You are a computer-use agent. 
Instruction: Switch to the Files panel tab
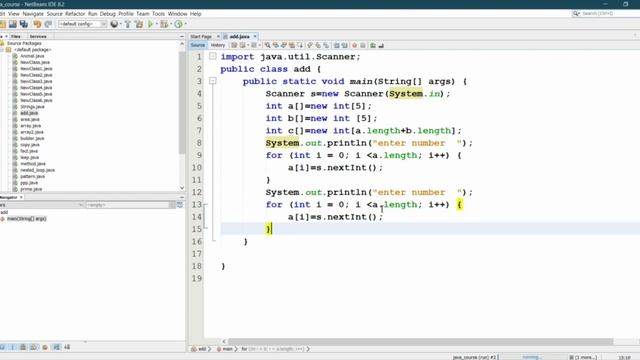click(16, 36)
